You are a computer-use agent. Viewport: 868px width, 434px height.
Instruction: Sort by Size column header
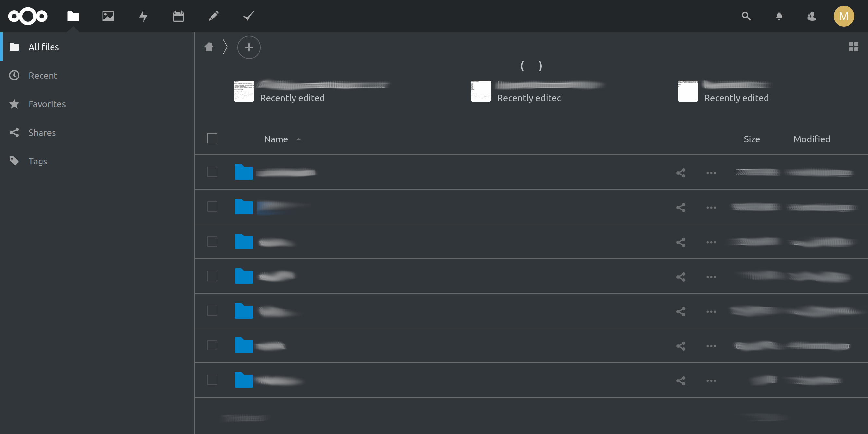tap(752, 139)
